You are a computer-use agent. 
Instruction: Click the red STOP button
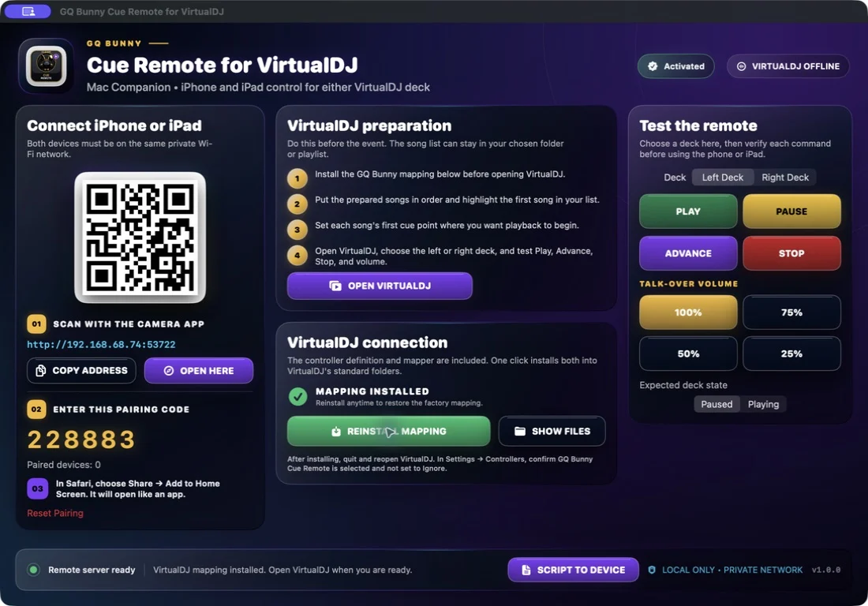pos(791,253)
